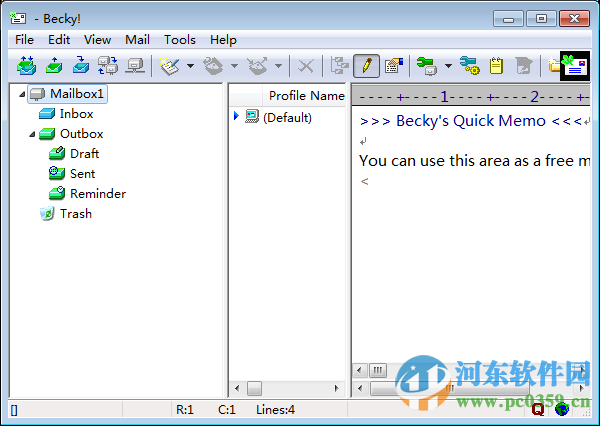Click the Becky logo at toolbar end
The height and width of the screenshot is (426, 600).
(x=575, y=66)
